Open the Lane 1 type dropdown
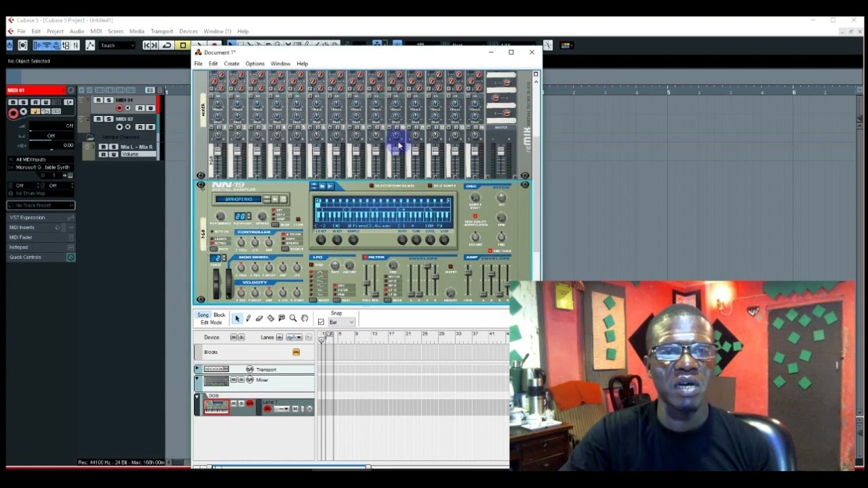This screenshot has height=488, width=868. coord(282,409)
